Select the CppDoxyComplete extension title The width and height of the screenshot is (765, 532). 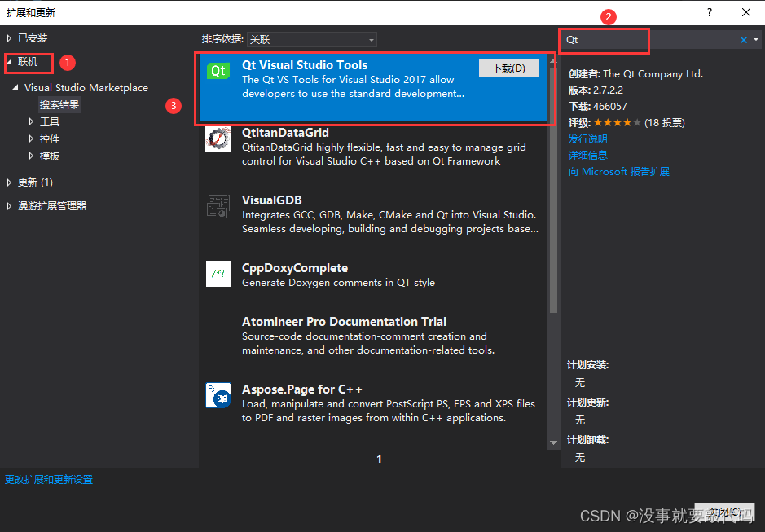pyautogui.click(x=295, y=268)
